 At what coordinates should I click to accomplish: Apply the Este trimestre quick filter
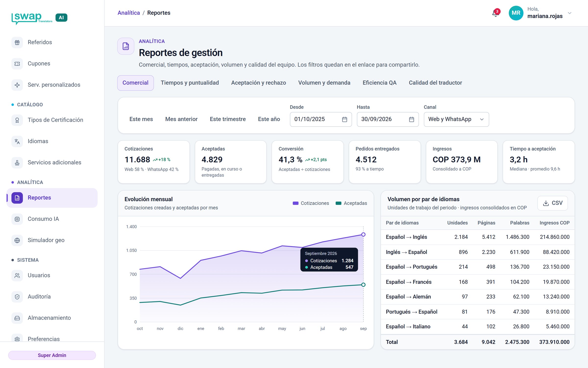[x=228, y=119]
